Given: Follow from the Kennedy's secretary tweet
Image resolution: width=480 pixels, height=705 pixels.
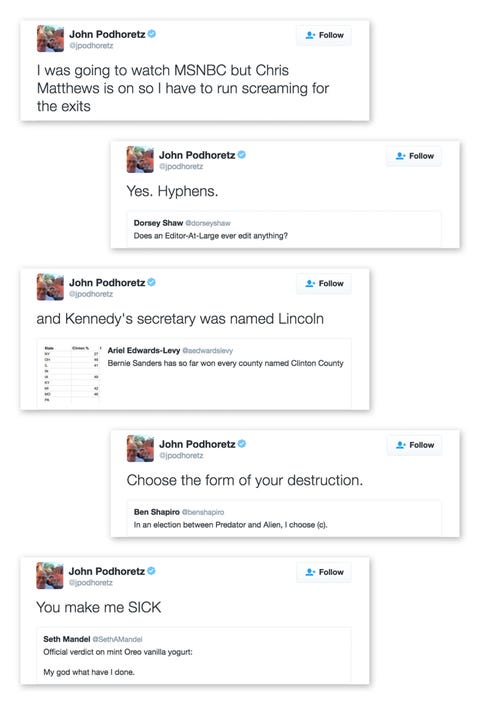Looking at the screenshot, I should (x=324, y=284).
